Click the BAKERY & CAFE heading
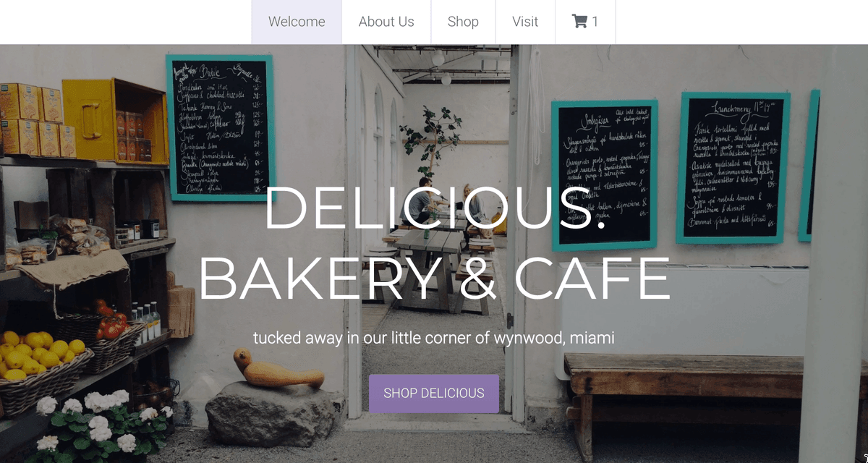Screen dimensions: 868x463 click(434, 279)
